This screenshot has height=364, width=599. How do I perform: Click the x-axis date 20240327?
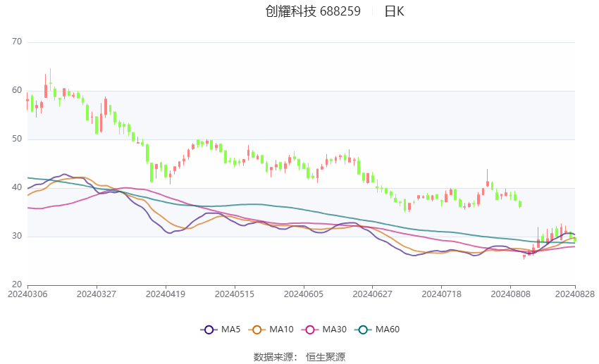coord(97,294)
